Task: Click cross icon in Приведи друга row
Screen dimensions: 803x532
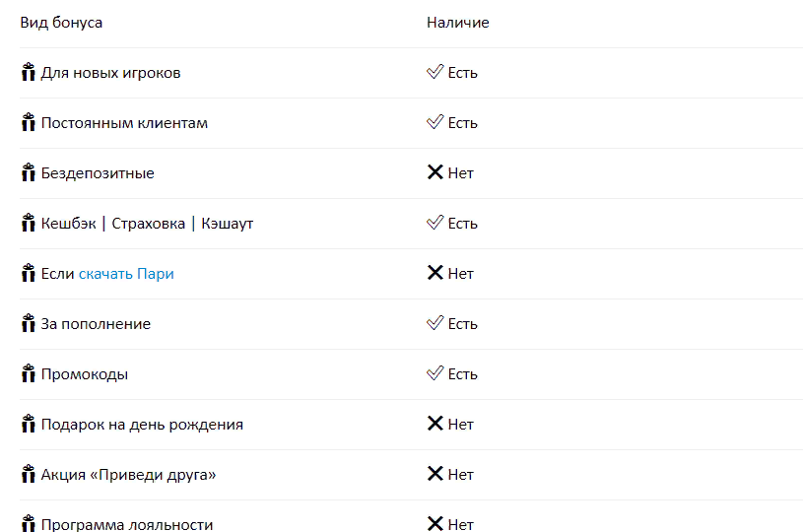Action: click(435, 473)
